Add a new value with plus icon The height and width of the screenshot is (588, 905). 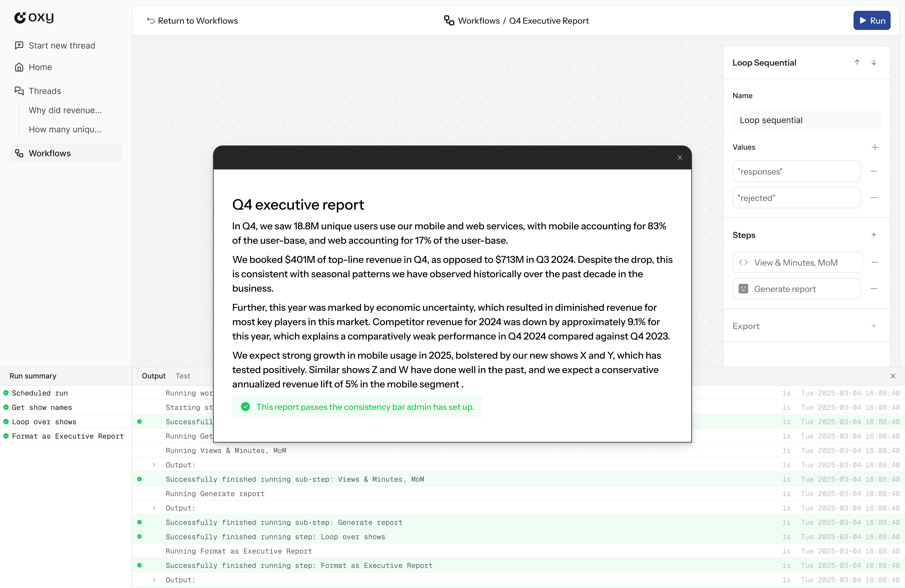pos(875,147)
